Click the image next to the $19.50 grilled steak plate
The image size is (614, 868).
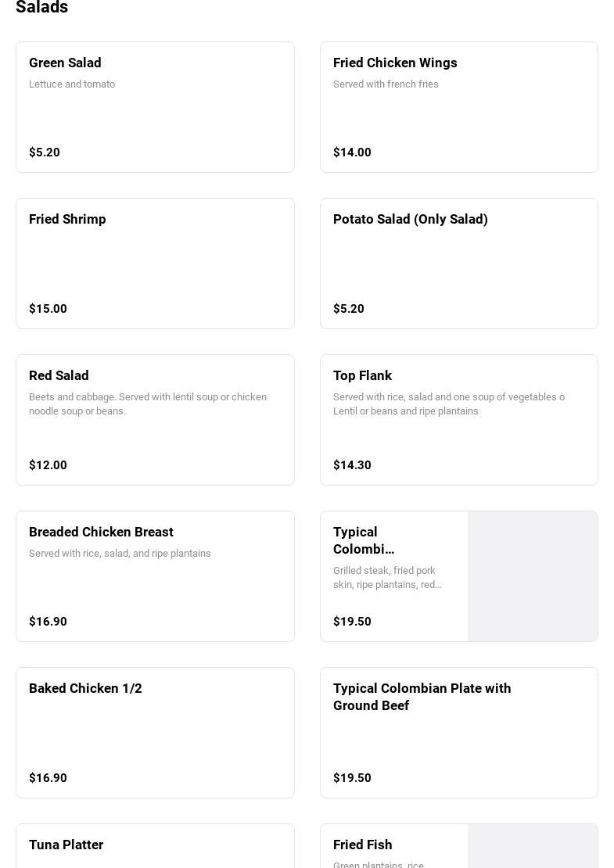coord(533,576)
